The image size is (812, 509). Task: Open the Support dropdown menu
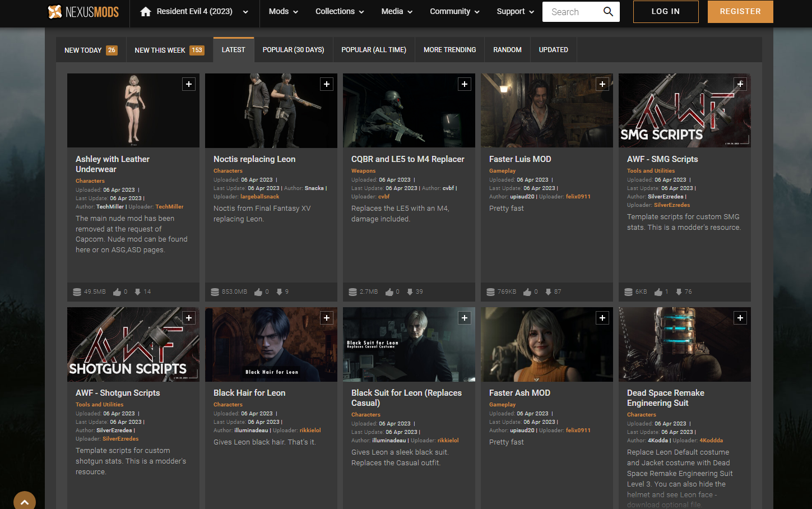click(x=516, y=12)
